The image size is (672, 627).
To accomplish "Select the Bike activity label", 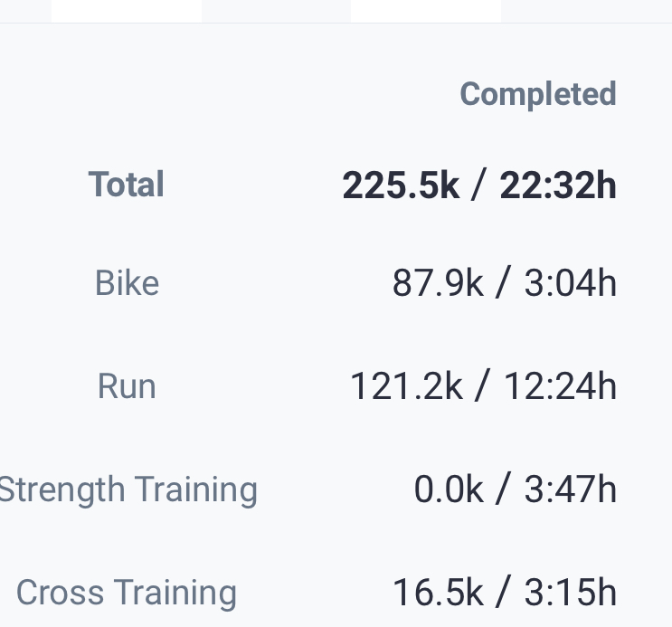I will [x=127, y=283].
